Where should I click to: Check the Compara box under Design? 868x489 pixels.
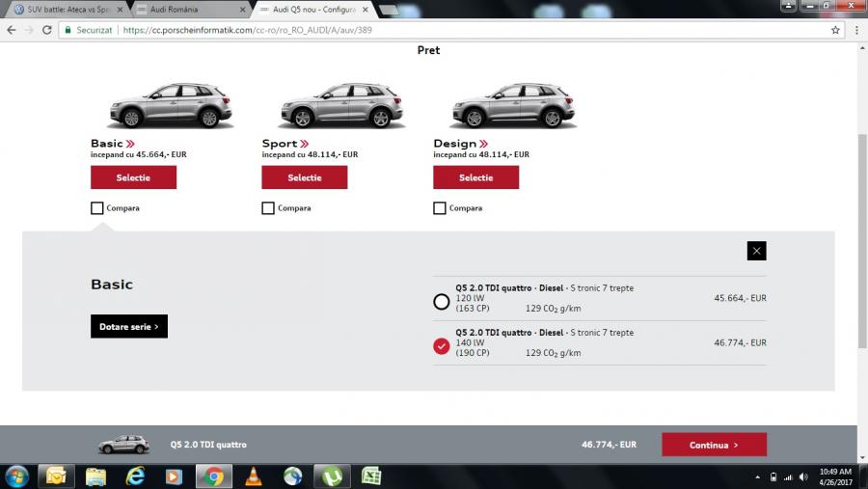point(440,208)
